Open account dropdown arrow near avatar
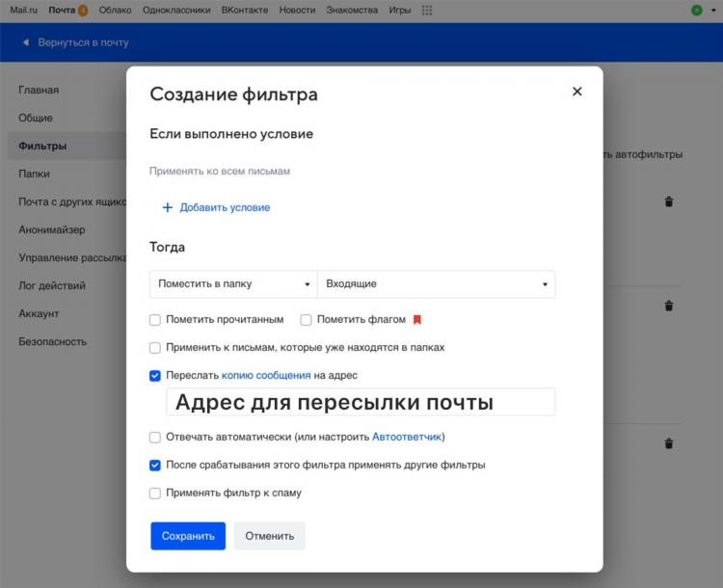The width and height of the screenshot is (723, 588). point(713,11)
